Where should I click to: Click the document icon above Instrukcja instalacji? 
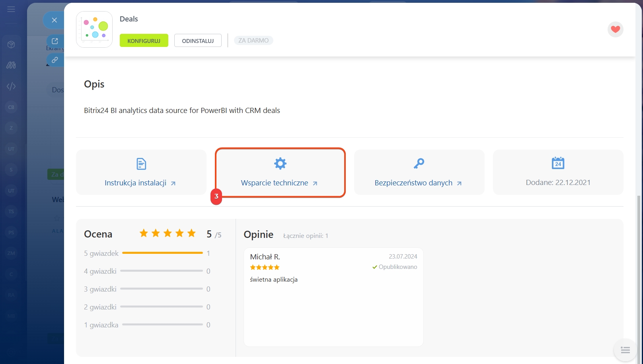tap(141, 164)
